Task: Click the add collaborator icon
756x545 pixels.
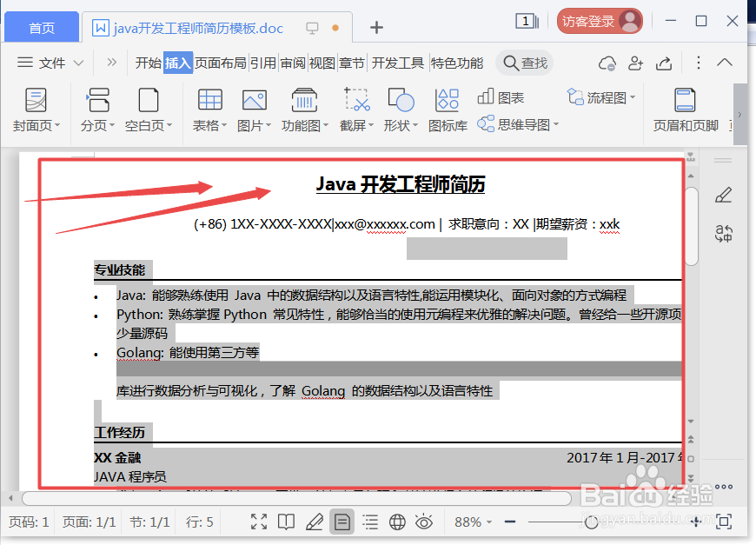Action: pos(635,63)
